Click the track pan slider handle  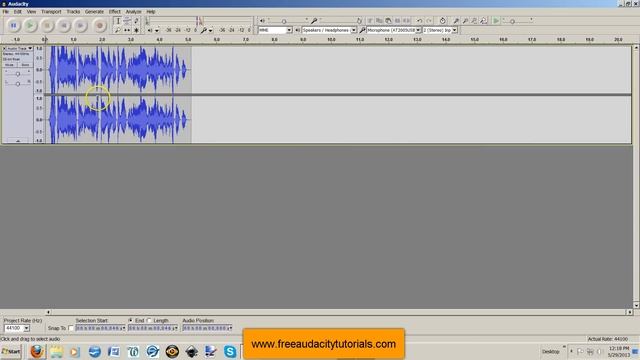tap(18, 84)
